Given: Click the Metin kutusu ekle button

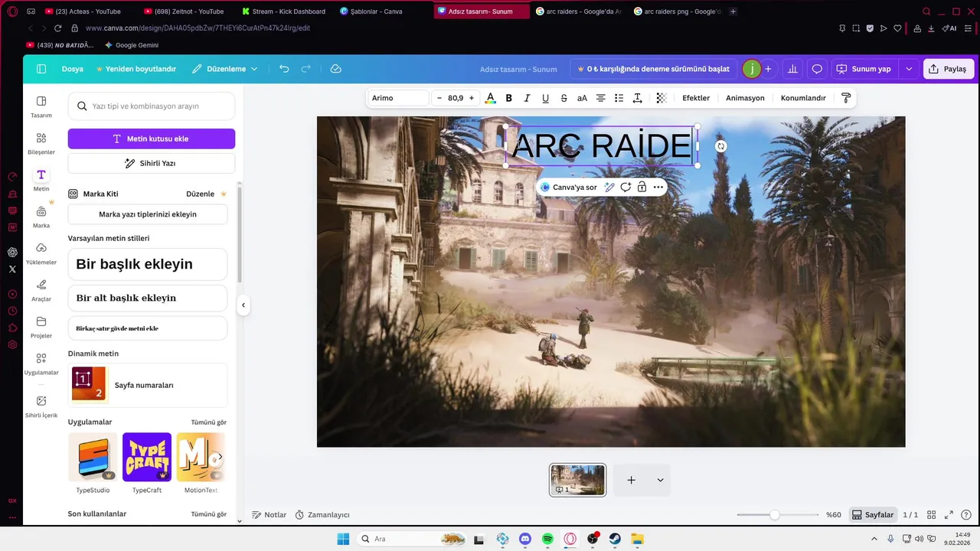Looking at the screenshot, I should (x=152, y=139).
